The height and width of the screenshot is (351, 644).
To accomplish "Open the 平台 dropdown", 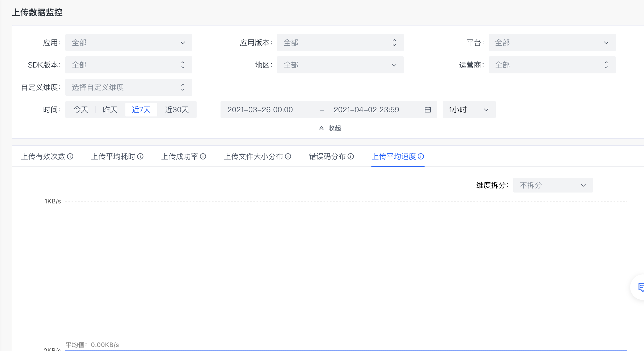I will (x=552, y=43).
